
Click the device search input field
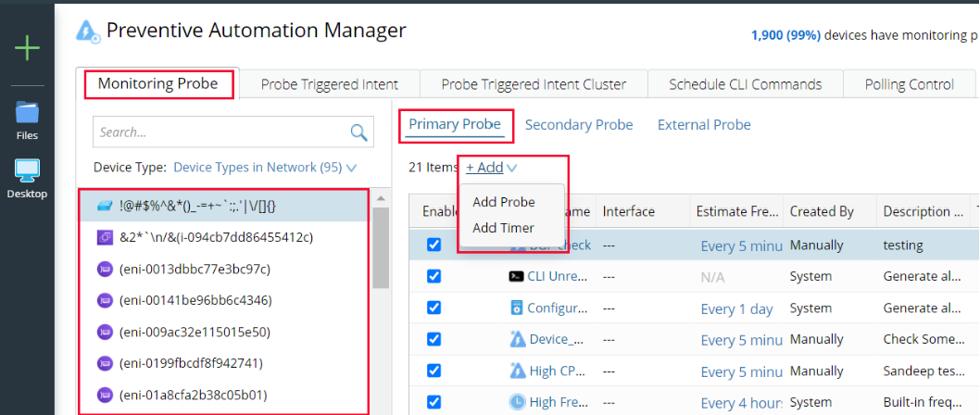[220, 132]
